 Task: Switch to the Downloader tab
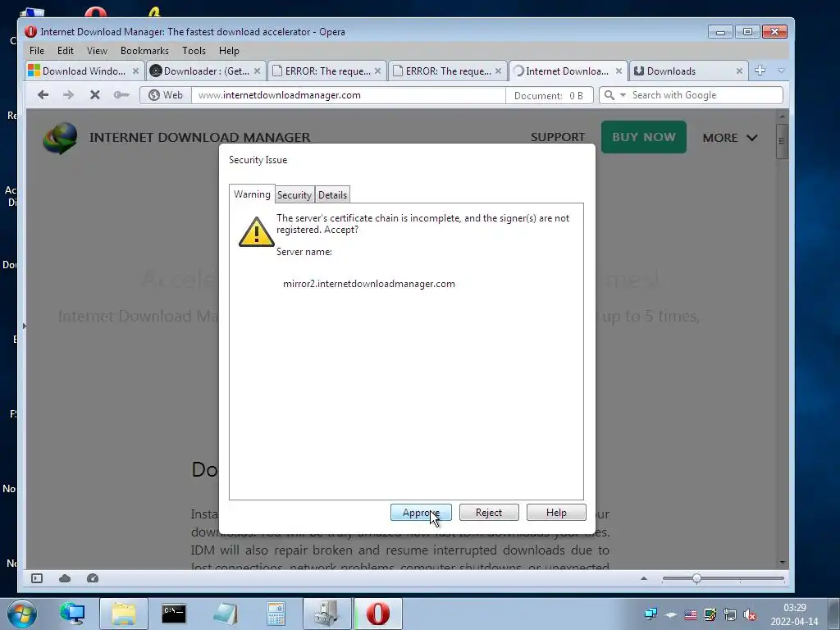pyautogui.click(x=206, y=71)
